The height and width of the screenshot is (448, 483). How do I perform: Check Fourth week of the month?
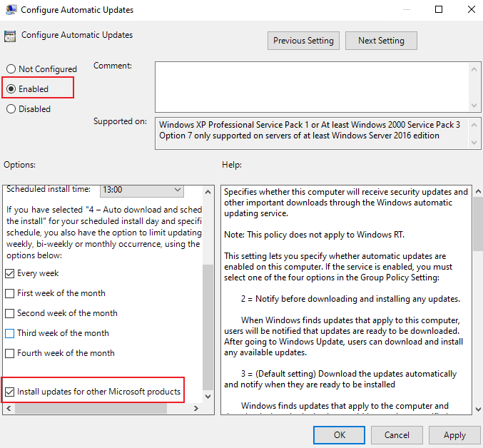point(10,353)
